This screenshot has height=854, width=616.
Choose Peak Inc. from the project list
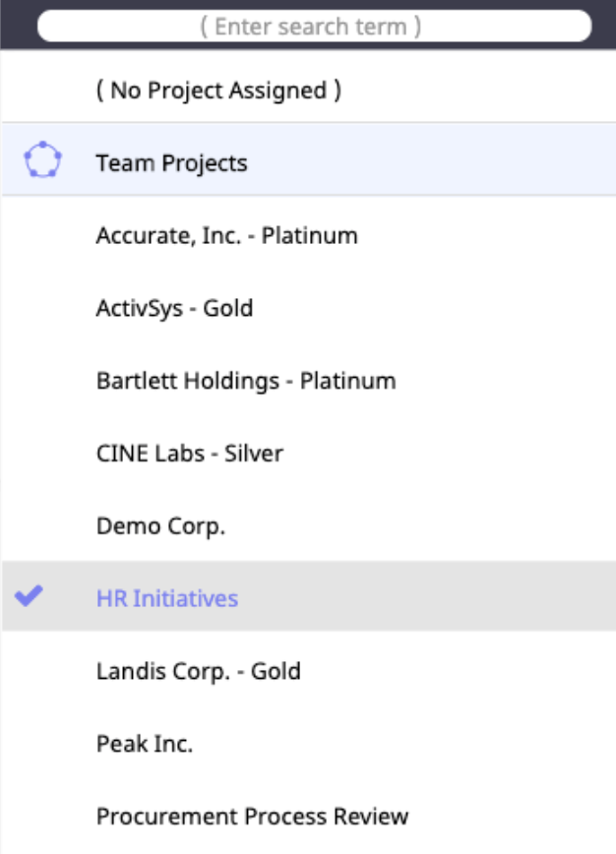pyautogui.click(x=145, y=744)
